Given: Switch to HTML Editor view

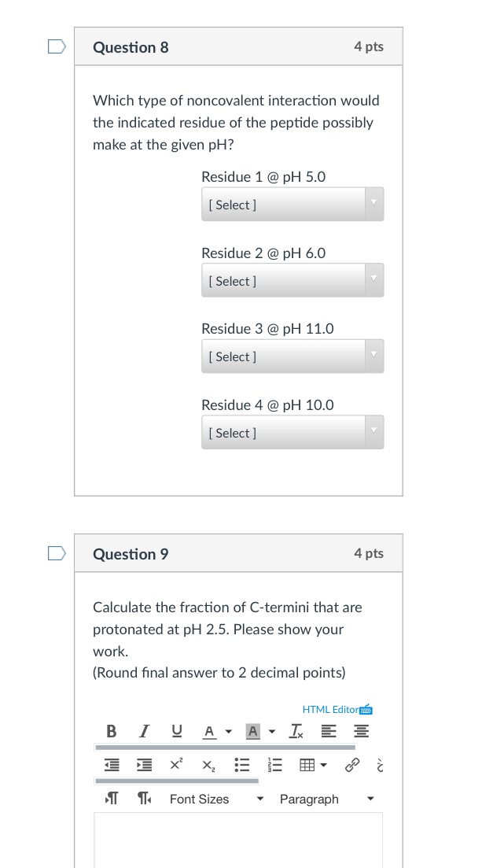Looking at the screenshot, I should 336,709.
